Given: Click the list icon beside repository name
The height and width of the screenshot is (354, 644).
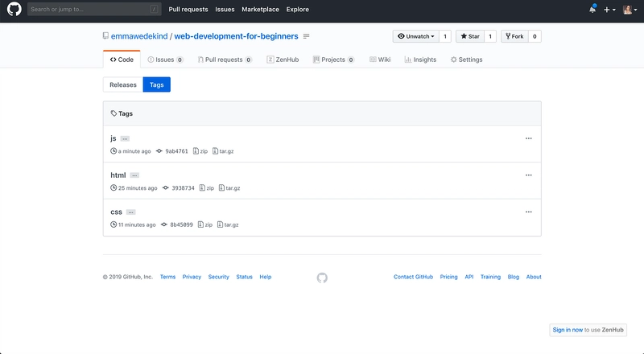Looking at the screenshot, I should 306,36.
